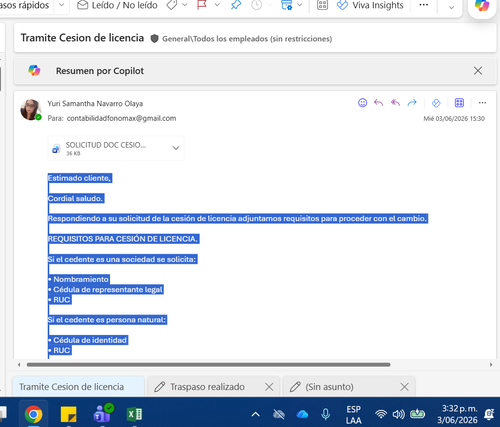This screenshot has height=427, width=500.
Task: Show hidden tray icons chevron
Action: pos(255,414)
